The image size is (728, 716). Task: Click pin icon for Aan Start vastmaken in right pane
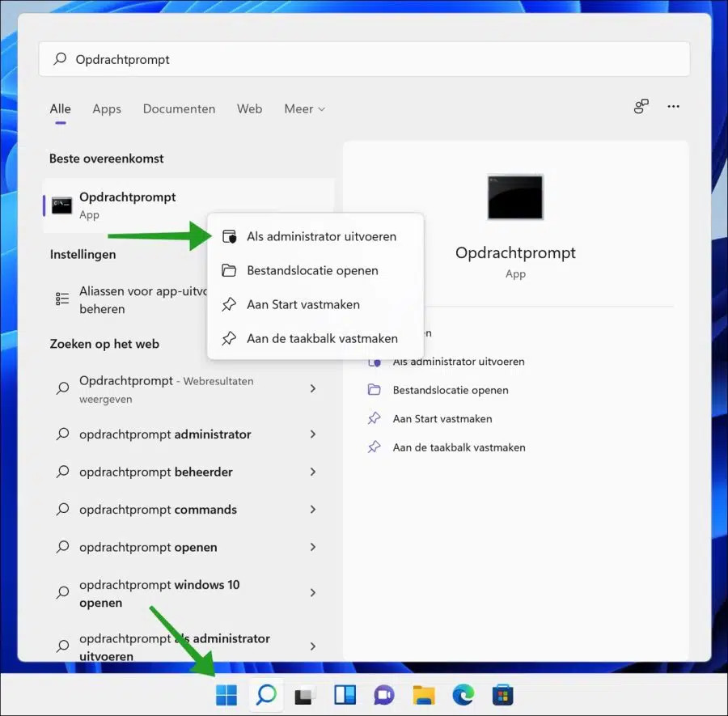pos(375,418)
